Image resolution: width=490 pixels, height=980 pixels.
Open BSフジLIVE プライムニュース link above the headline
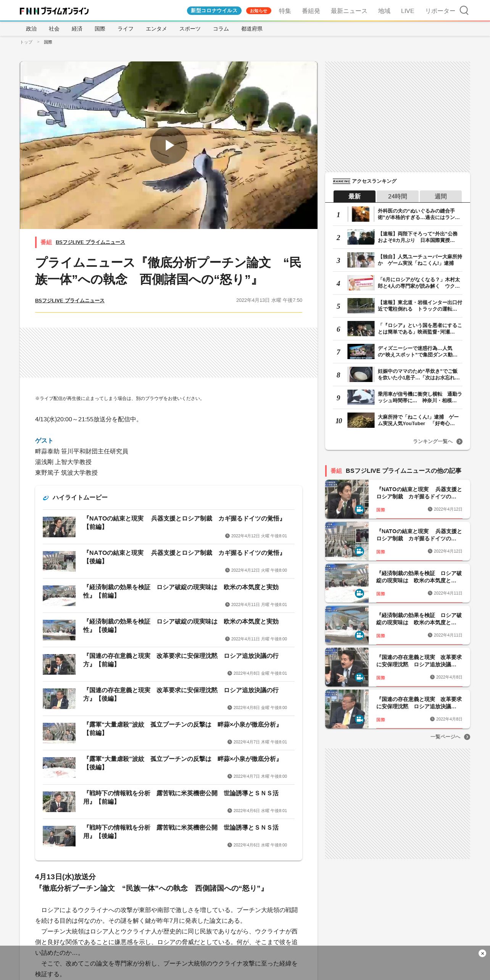90,242
